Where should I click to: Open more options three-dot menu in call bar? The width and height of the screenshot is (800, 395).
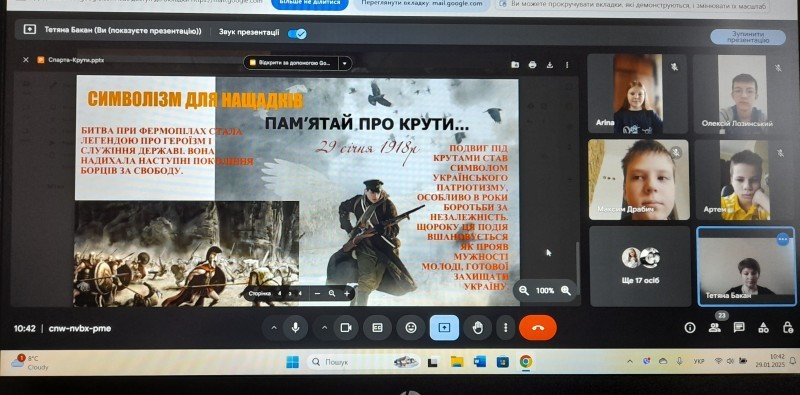pos(505,328)
